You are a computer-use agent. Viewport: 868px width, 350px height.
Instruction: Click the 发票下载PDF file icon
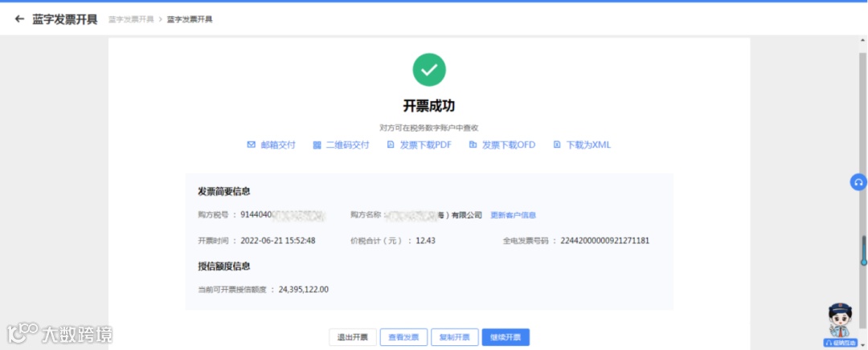391,144
